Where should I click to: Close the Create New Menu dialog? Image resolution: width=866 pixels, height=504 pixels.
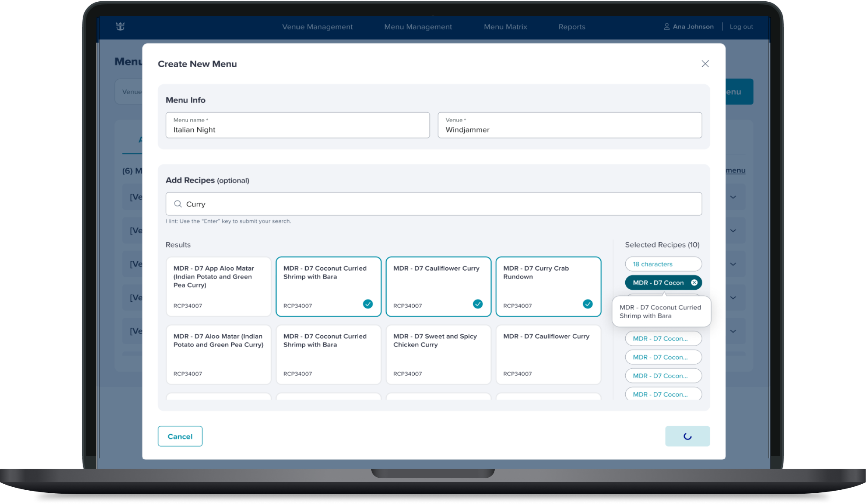coord(705,64)
